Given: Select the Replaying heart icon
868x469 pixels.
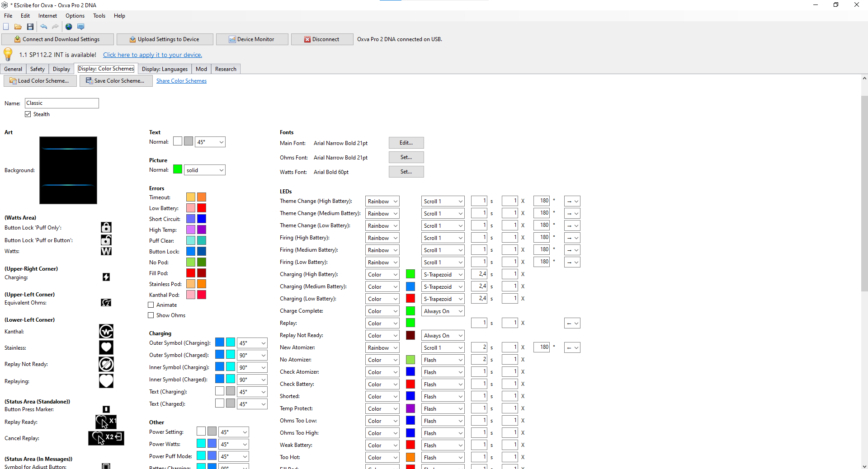Looking at the screenshot, I should [x=106, y=381].
